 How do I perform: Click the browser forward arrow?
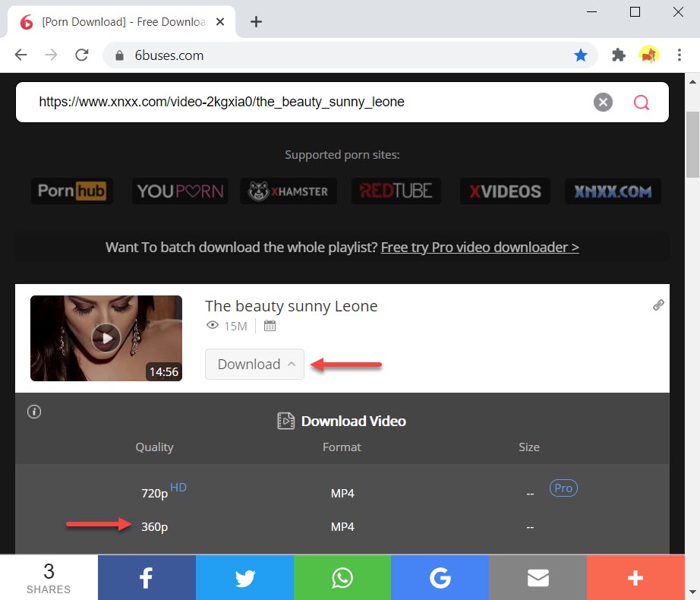(52, 55)
